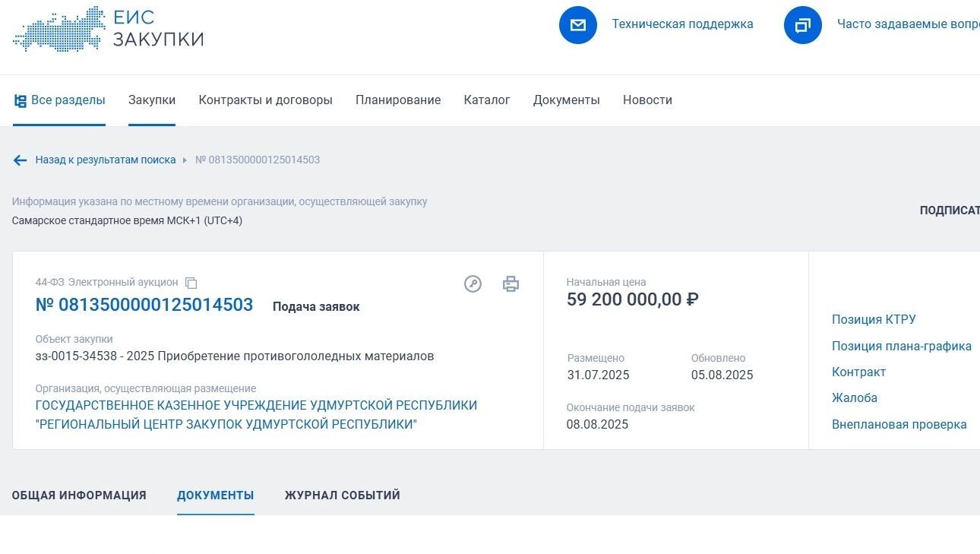
Task: Click the technical support envelope icon
Action: pyautogui.click(x=578, y=25)
